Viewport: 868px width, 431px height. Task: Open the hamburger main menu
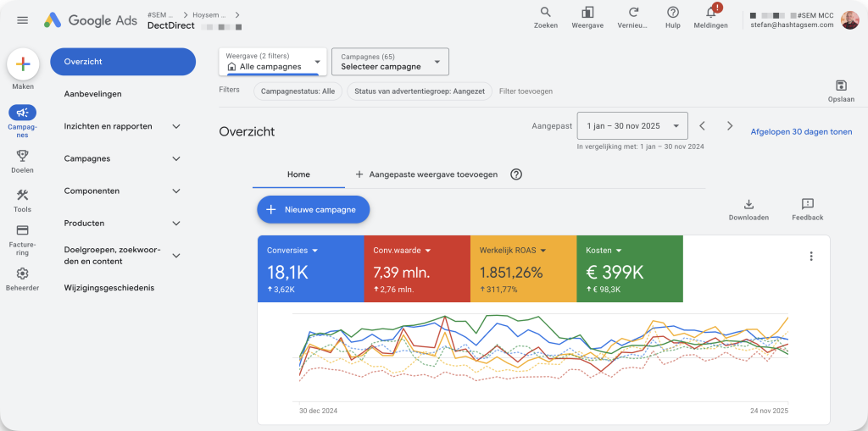tap(22, 20)
